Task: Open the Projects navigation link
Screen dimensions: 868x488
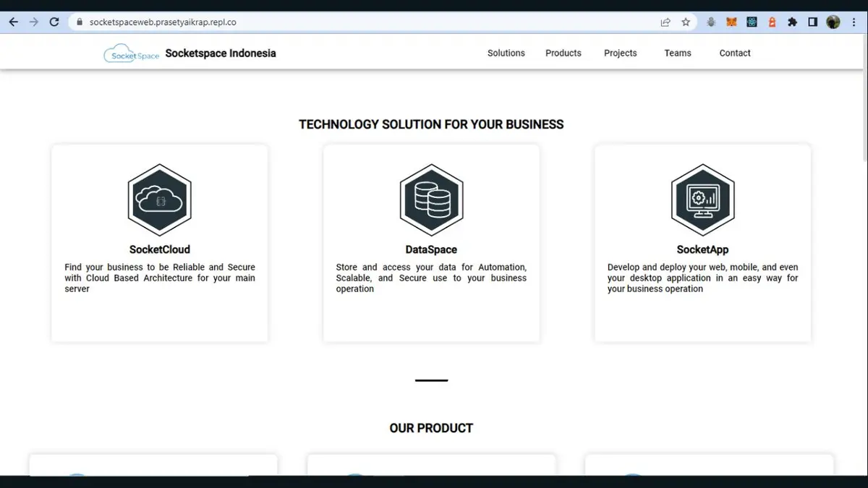Action: [x=621, y=53]
